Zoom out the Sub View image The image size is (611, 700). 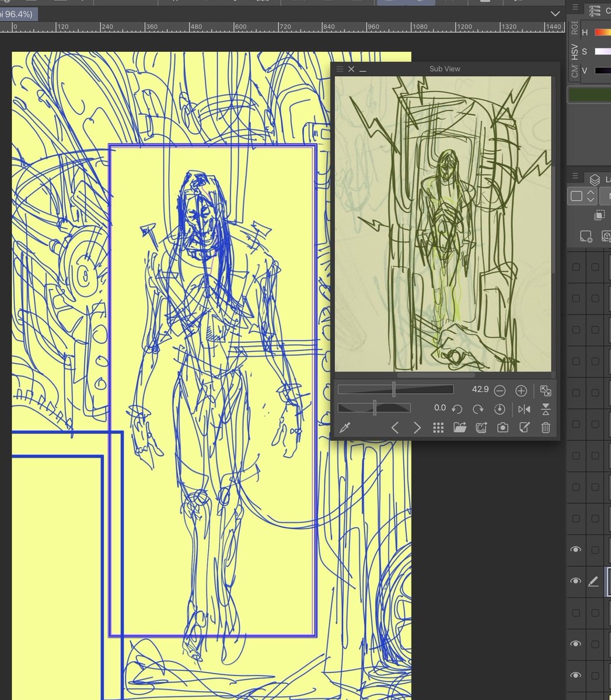pyautogui.click(x=500, y=390)
